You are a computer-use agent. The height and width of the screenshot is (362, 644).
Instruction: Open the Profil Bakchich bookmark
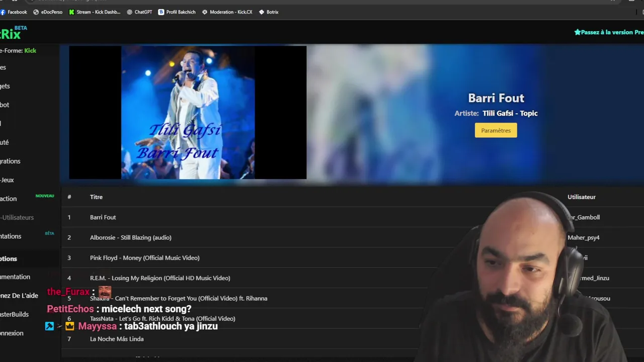(x=177, y=12)
